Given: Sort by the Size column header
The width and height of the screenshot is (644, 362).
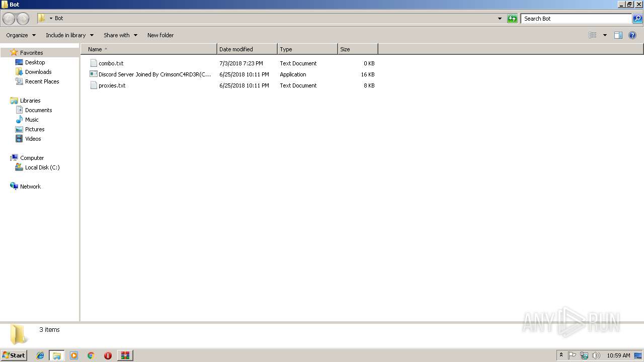Looking at the screenshot, I should tap(358, 49).
